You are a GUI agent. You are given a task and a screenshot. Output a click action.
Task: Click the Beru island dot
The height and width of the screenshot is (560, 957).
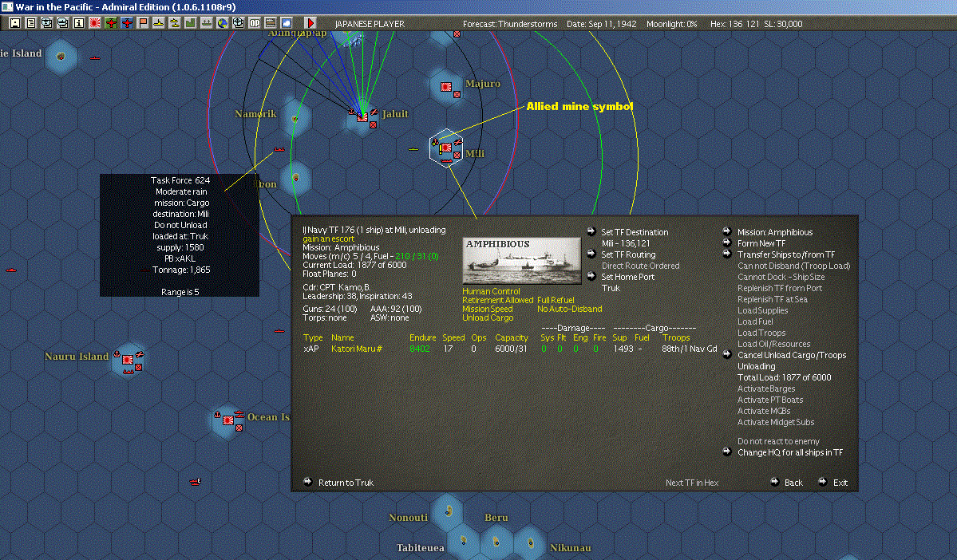(496, 542)
